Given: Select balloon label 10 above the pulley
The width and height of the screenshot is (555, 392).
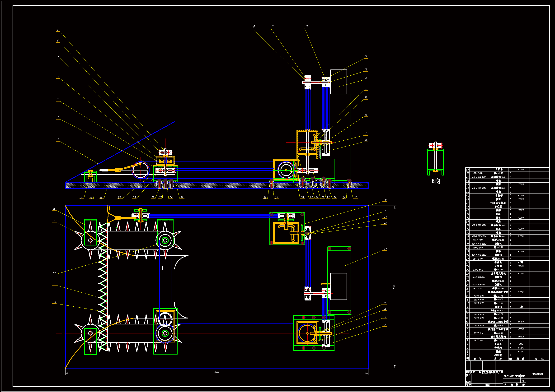Looking at the screenshot, I should tap(307, 26).
